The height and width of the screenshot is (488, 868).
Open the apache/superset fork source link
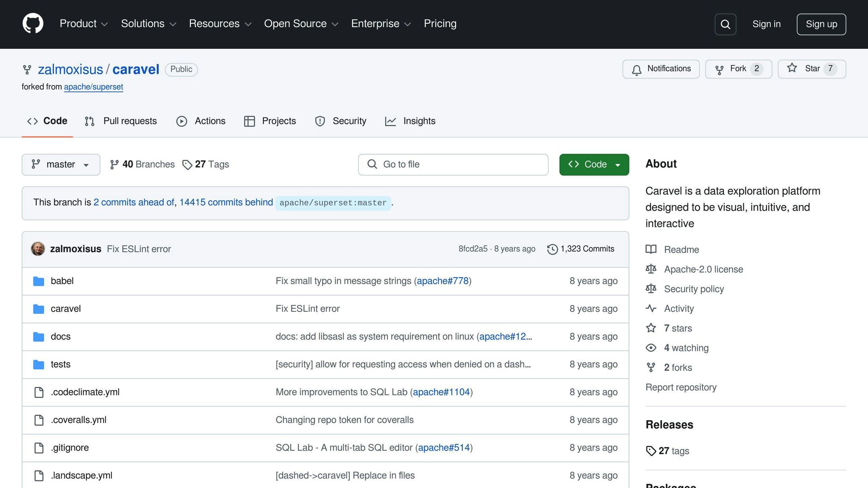[94, 87]
